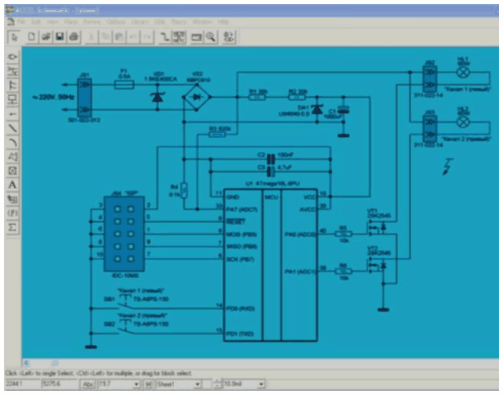Image resolution: width=503 pixels, height=395 pixels.
Task: Select the Sigma tool in left toolbar
Action: click(13, 228)
